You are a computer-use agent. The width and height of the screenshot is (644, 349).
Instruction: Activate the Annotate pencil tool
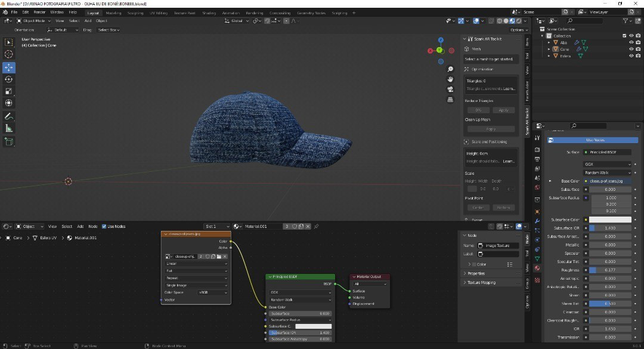(9, 116)
